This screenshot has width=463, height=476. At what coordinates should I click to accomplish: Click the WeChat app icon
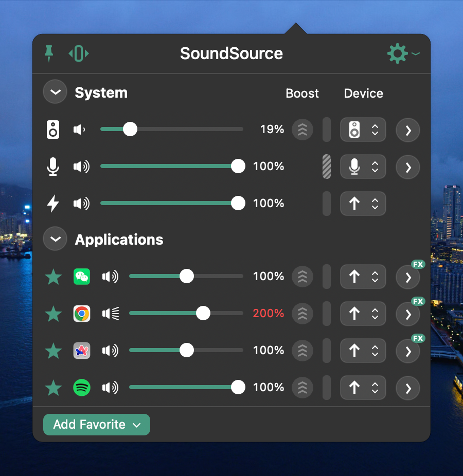82,277
